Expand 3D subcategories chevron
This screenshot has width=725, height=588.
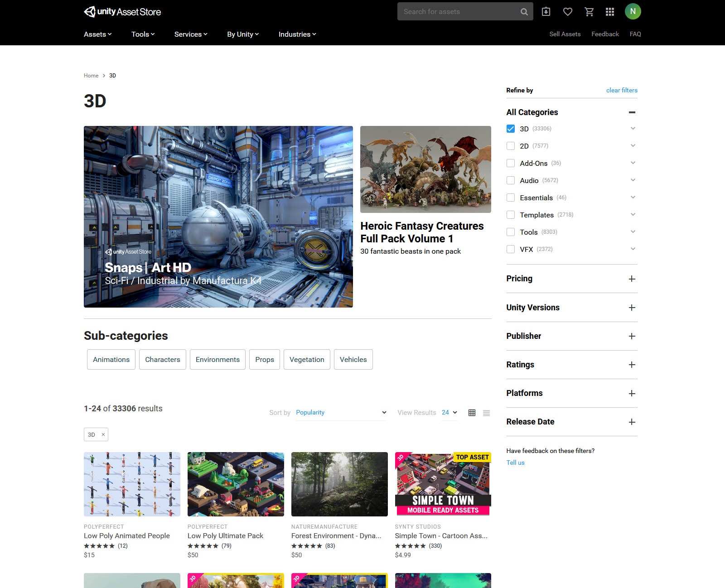tap(633, 129)
